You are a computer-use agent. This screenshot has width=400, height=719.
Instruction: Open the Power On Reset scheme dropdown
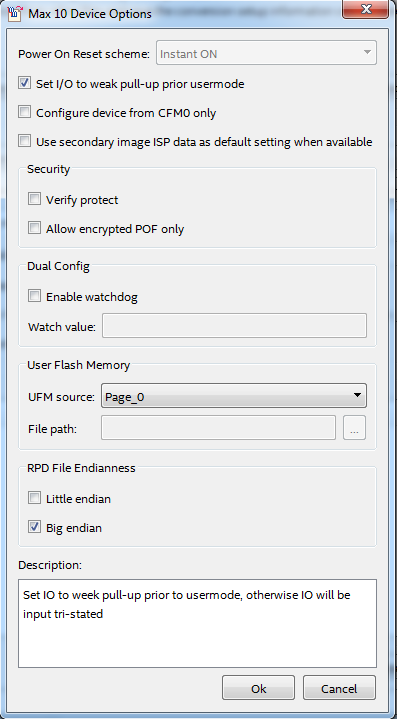point(267,53)
